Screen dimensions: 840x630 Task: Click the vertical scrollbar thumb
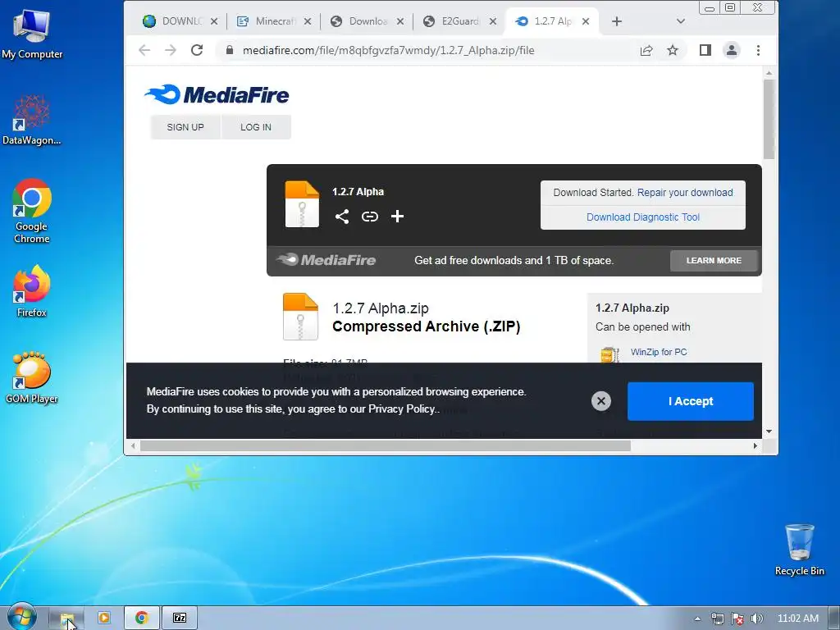(x=769, y=119)
